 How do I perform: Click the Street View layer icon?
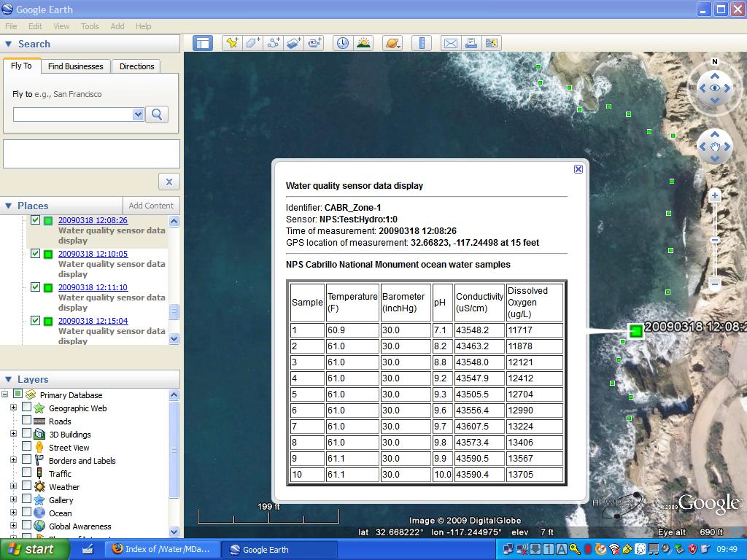pyautogui.click(x=39, y=447)
